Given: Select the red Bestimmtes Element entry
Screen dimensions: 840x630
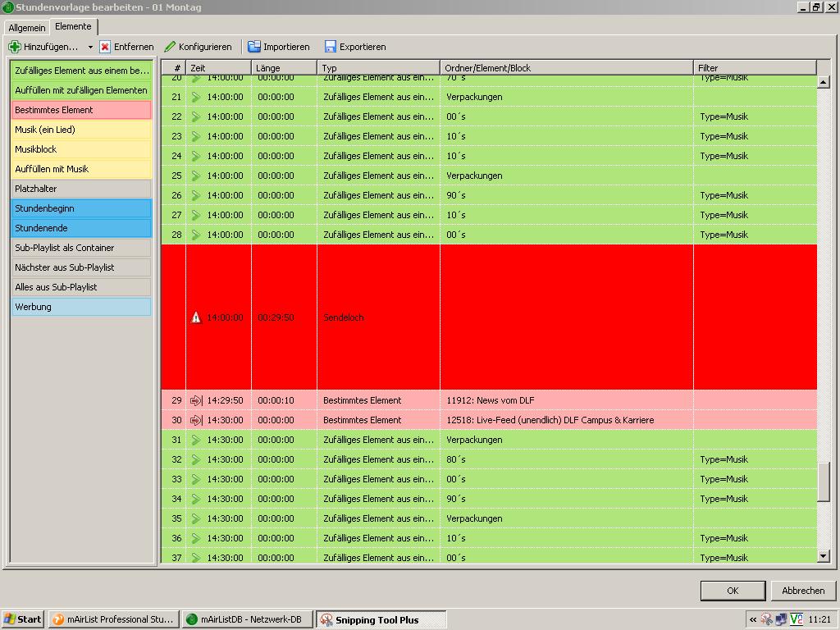Looking at the screenshot, I should click(x=80, y=110).
